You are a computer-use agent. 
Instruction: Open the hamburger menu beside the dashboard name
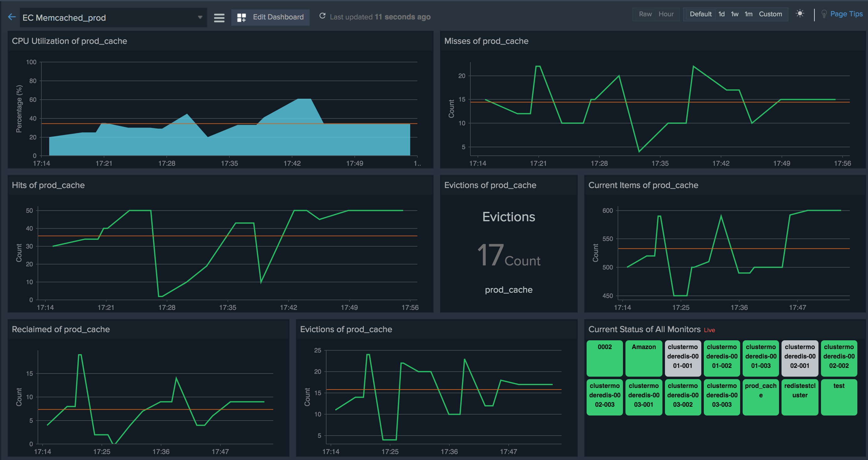[x=219, y=18]
